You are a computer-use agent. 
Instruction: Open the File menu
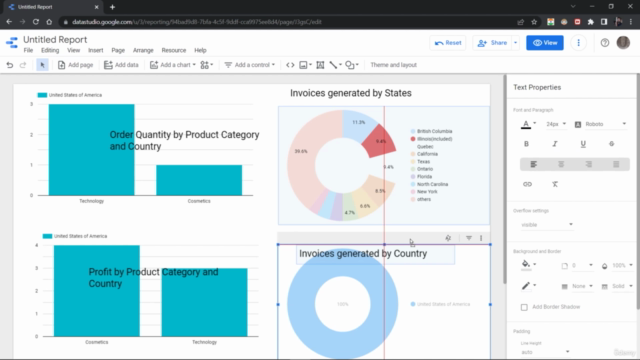point(28,50)
